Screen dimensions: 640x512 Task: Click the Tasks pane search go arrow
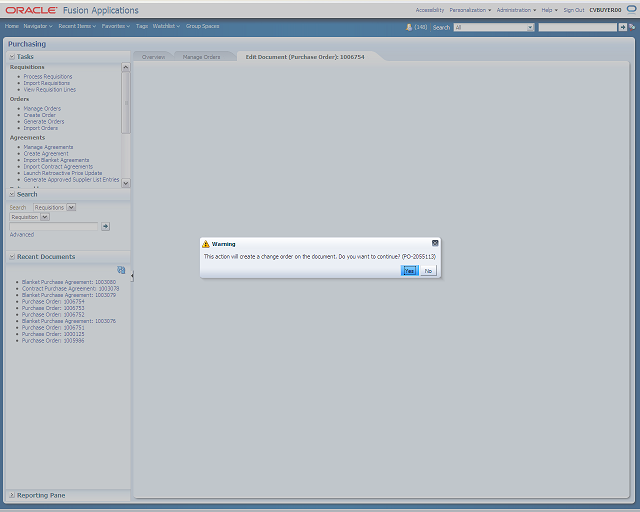[105, 226]
